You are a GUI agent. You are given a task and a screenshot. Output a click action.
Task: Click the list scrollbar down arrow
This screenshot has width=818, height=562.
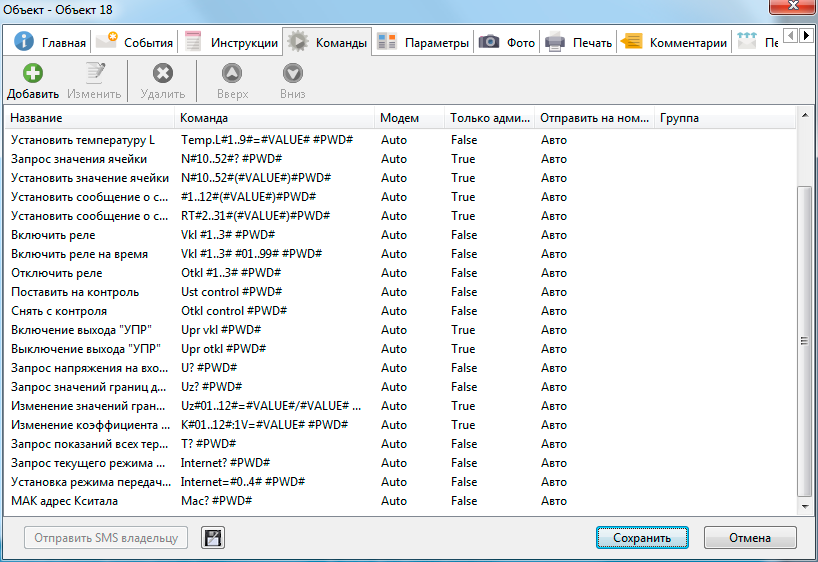[805, 507]
